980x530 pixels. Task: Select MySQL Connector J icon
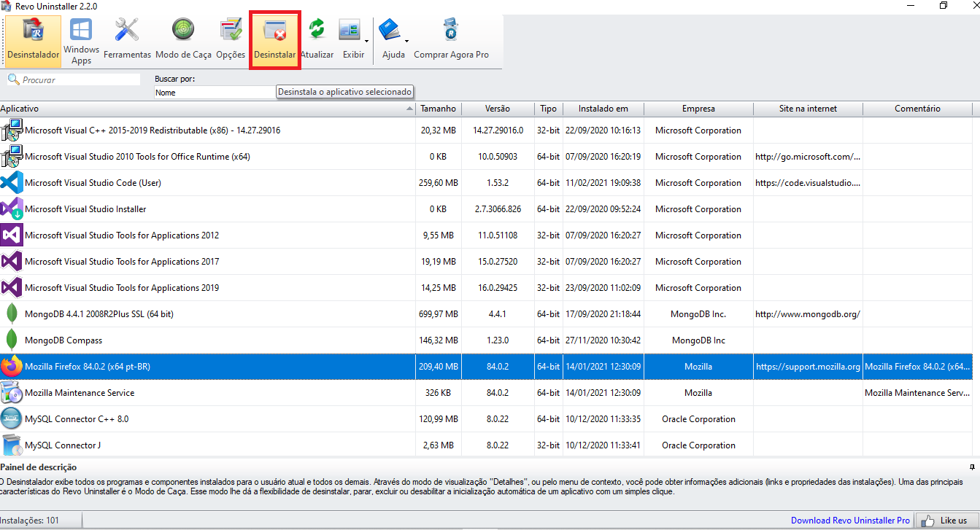[x=12, y=445]
